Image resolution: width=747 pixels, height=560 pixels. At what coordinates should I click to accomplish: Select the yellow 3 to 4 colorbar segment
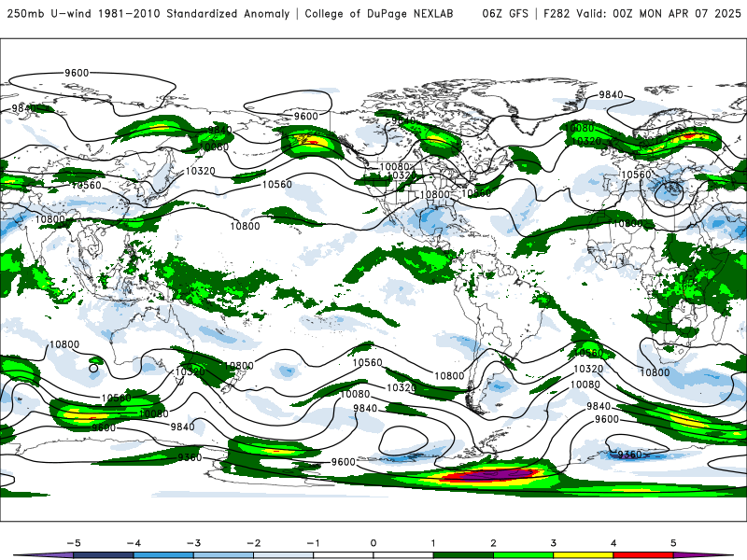tap(583, 555)
